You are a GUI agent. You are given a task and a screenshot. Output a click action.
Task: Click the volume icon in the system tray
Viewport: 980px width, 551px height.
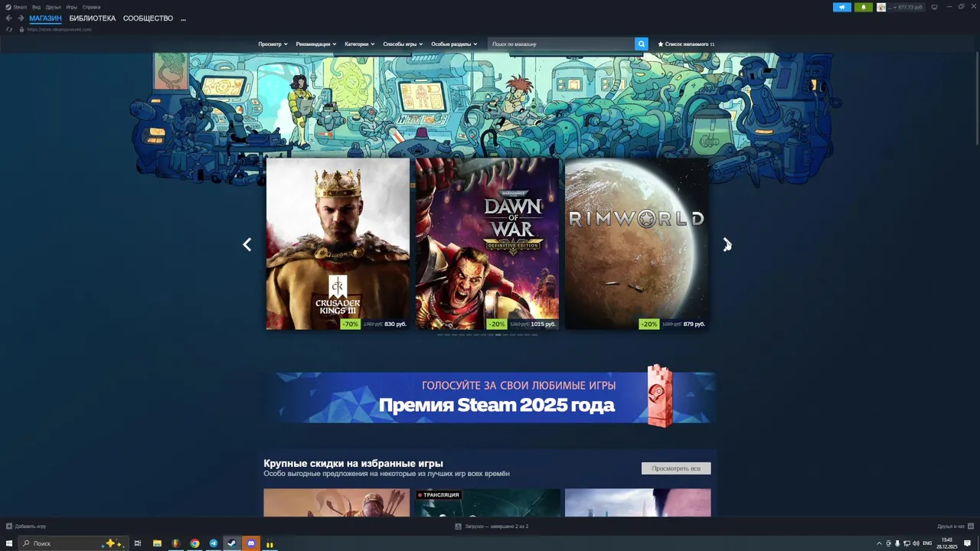[x=916, y=543]
